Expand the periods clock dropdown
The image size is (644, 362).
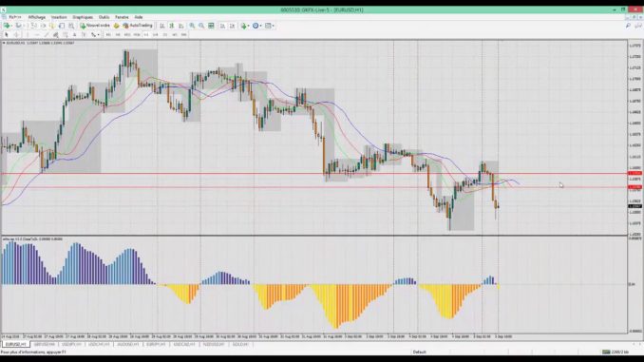click(257, 26)
